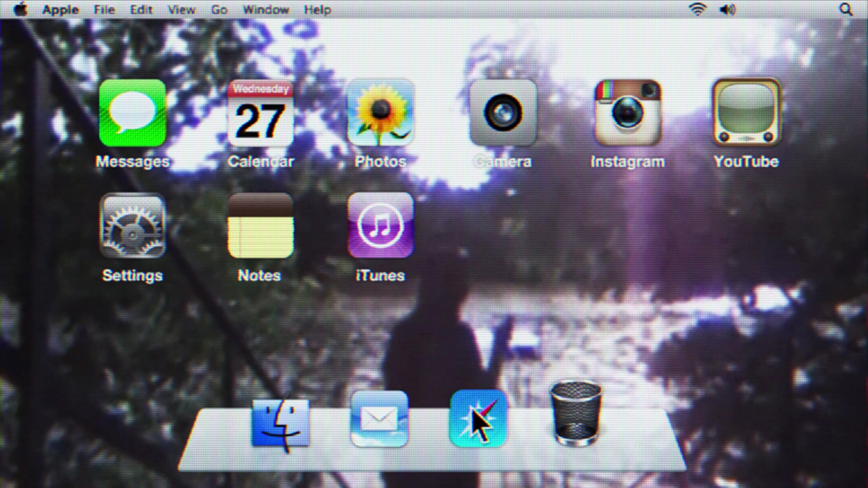Click the "Photos" label text
The image size is (868, 488).
[x=380, y=162]
